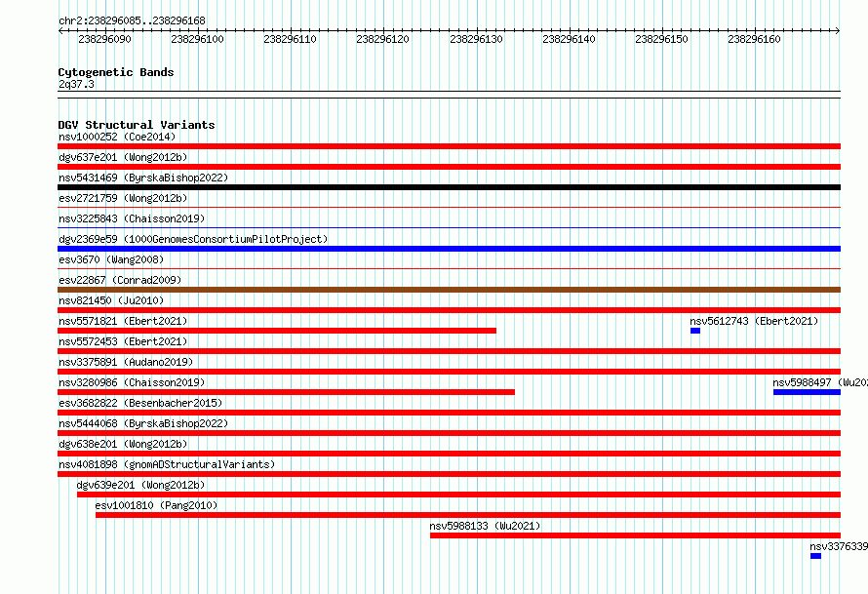Click the esv22867 (Conrad2009) label

120,280
